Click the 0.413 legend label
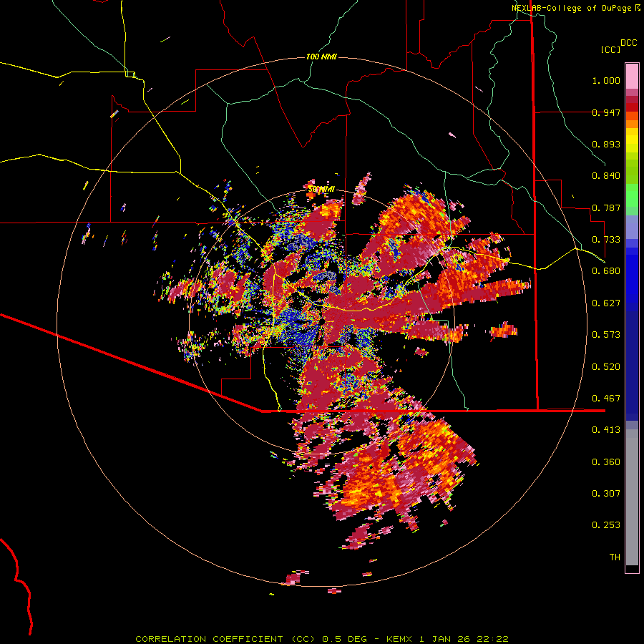 [606, 430]
